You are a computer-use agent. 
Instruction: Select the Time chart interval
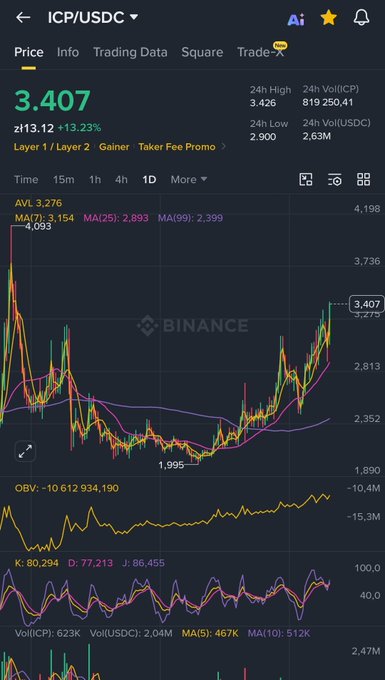(26, 180)
